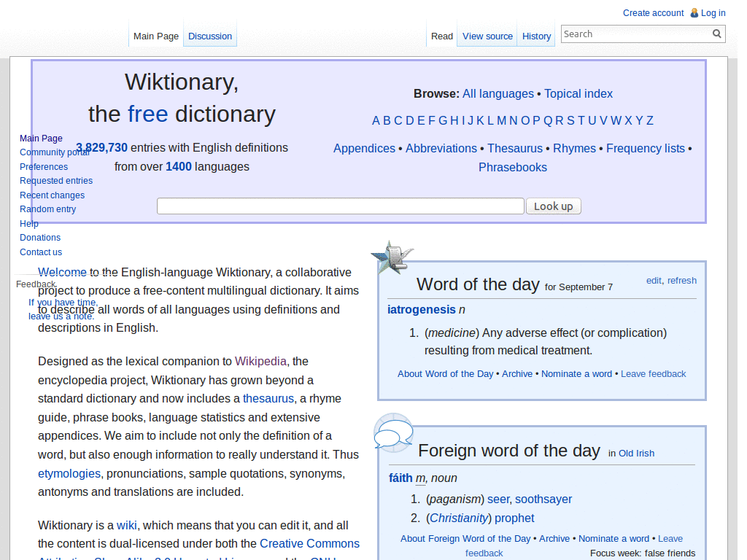The image size is (747, 560).
Task: Focus the dictionary look up text box
Action: pos(341,206)
